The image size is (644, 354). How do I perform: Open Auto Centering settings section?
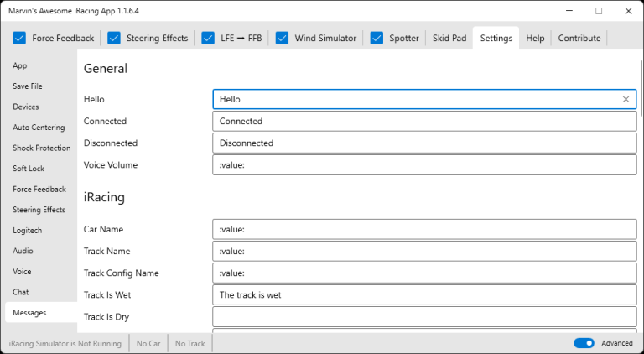pos(39,128)
